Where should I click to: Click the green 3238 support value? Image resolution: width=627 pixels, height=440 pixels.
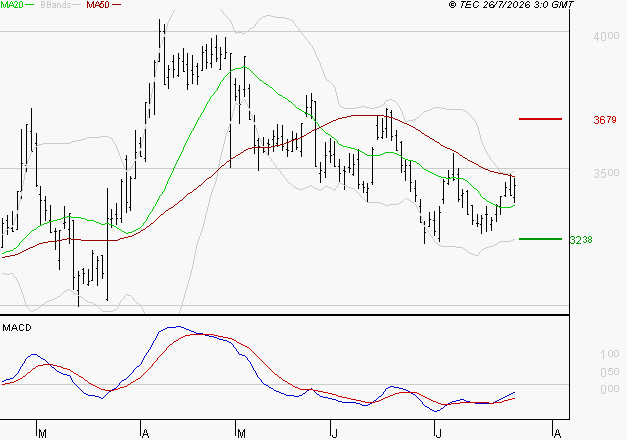(x=581, y=240)
